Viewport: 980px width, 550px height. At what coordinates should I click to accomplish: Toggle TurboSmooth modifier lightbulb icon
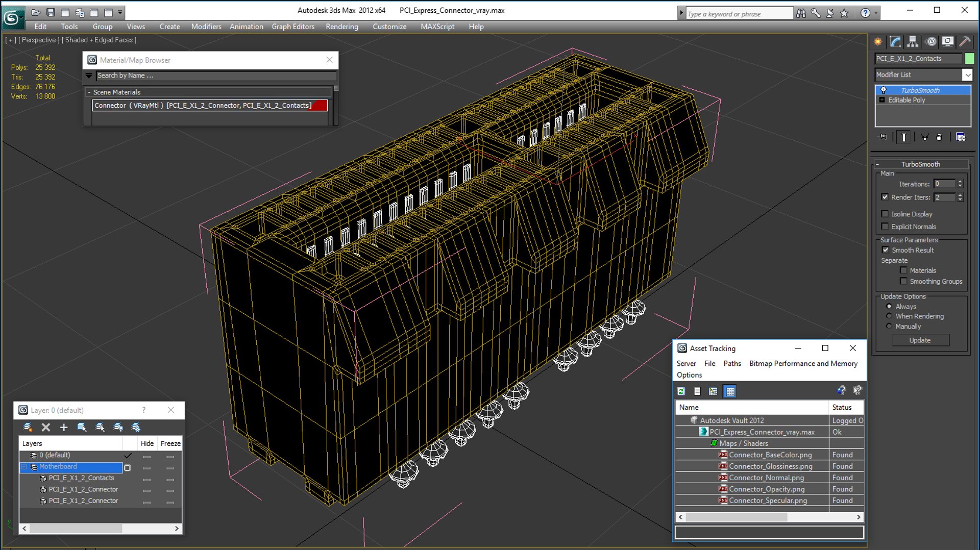(883, 90)
